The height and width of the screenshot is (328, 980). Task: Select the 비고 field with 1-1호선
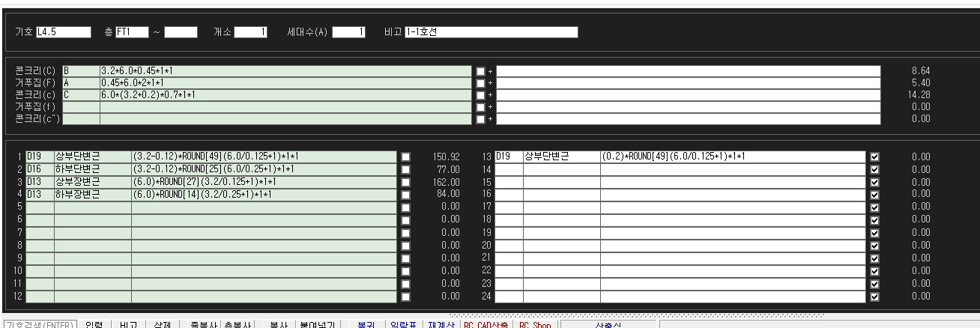click(491, 32)
